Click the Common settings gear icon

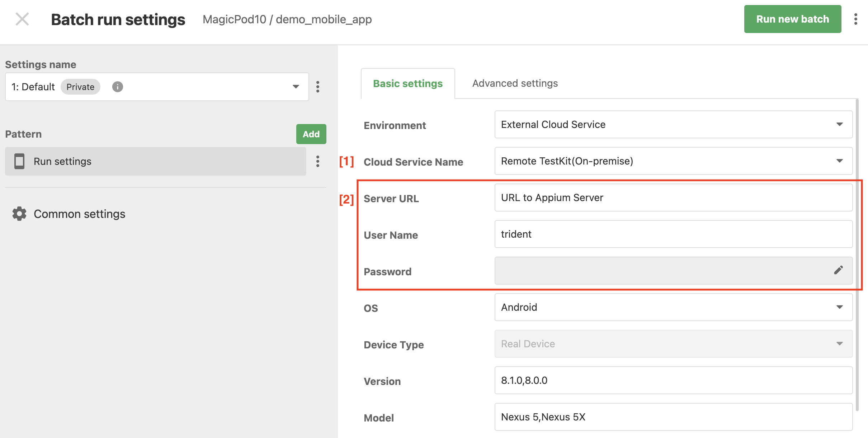pos(19,214)
